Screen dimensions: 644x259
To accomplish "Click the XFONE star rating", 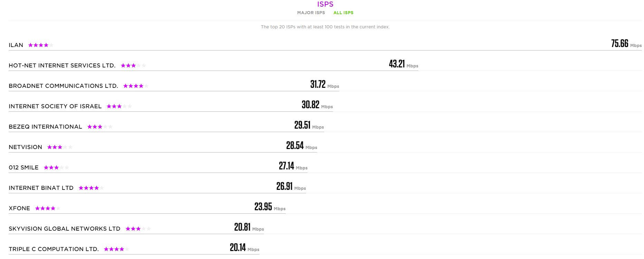I will [x=48, y=209].
